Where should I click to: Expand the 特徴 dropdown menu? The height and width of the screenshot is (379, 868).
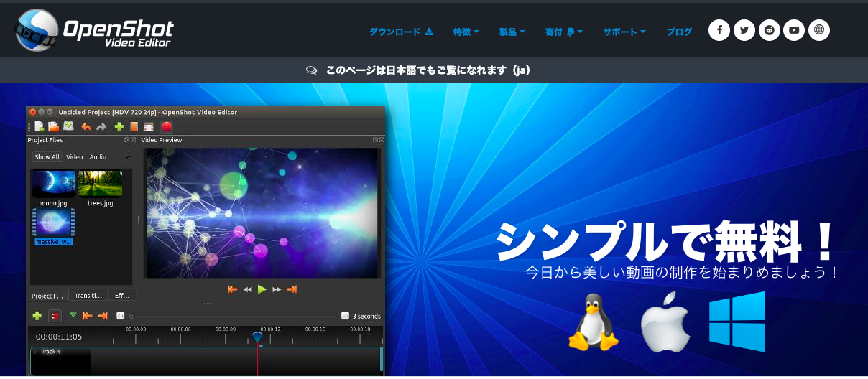(466, 32)
